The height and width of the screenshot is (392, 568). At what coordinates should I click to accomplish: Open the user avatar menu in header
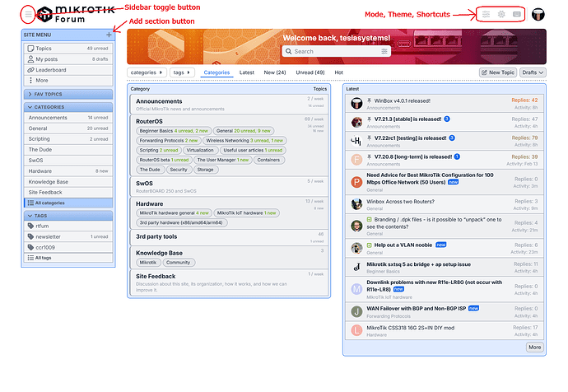click(538, 15)
